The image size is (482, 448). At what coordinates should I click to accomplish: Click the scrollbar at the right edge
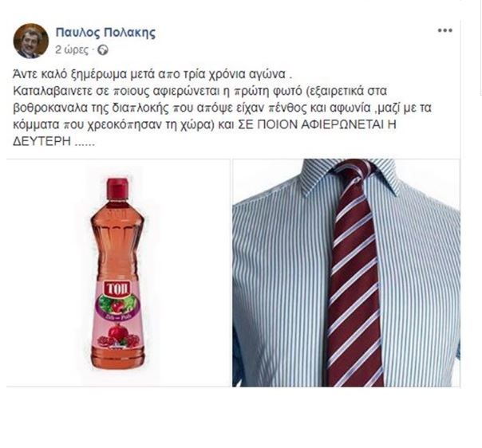pos(480,48)
